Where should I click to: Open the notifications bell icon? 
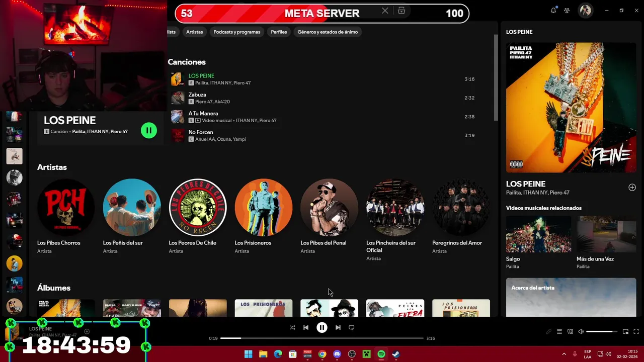pos(553,11)
